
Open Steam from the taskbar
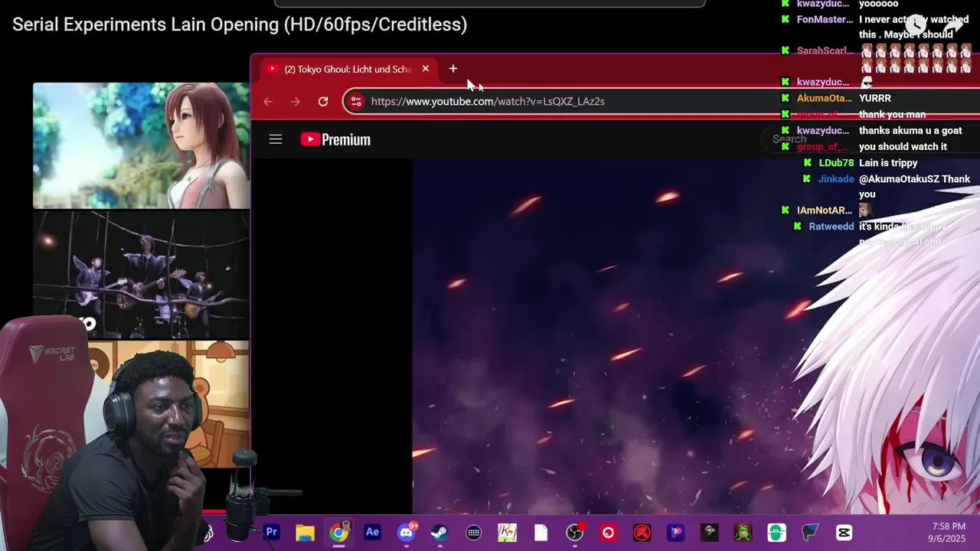point(439,533)
